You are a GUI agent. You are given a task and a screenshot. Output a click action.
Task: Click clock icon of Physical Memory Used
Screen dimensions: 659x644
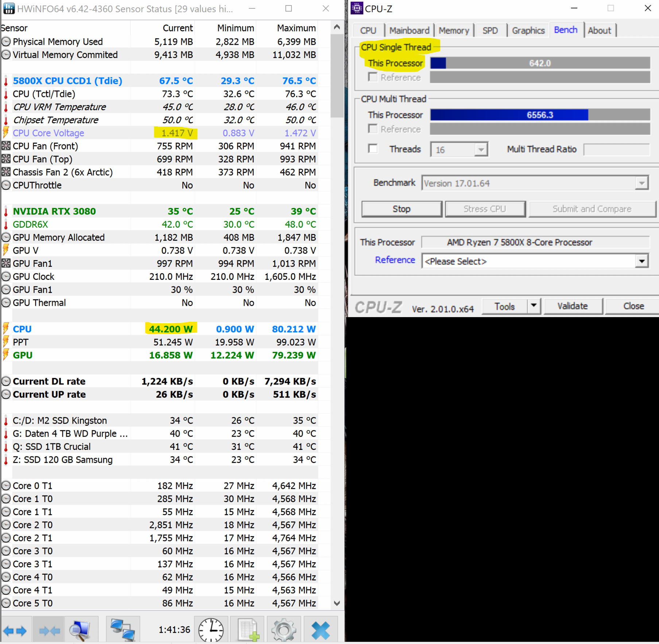pos(6,42)
